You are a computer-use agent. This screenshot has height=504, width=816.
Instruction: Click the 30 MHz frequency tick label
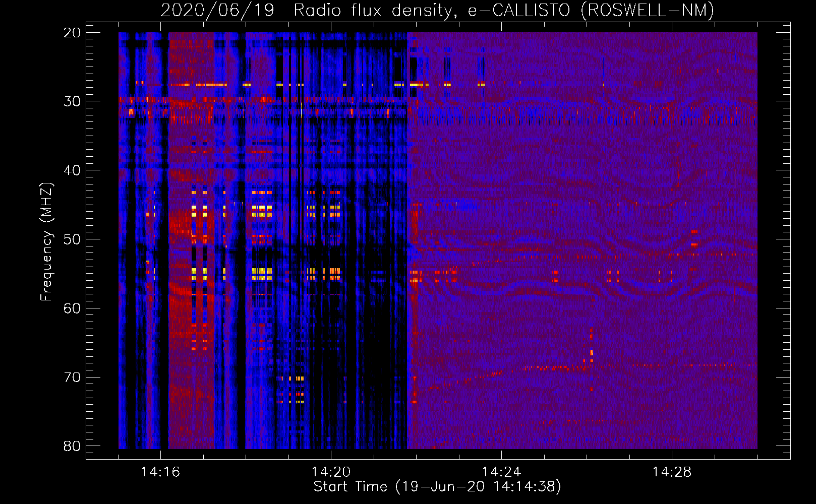click(72, 101)
